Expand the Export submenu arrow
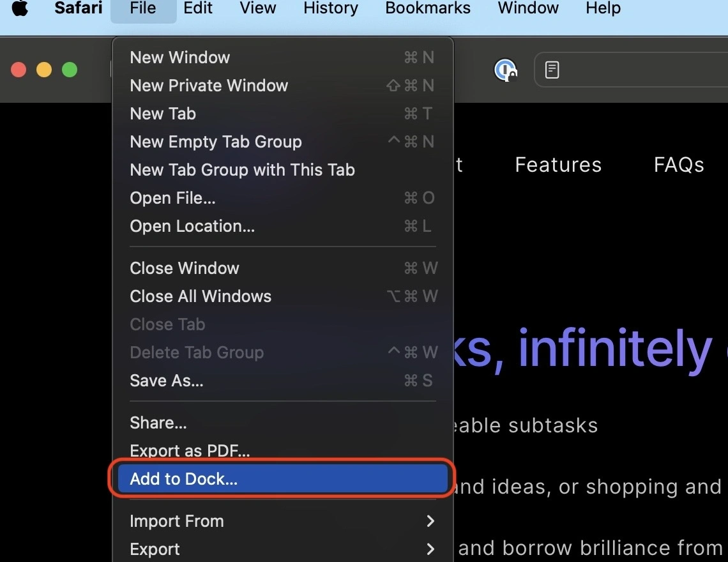Image resolution: width=728 pixels, height=562 pixels. click(430, 549)
